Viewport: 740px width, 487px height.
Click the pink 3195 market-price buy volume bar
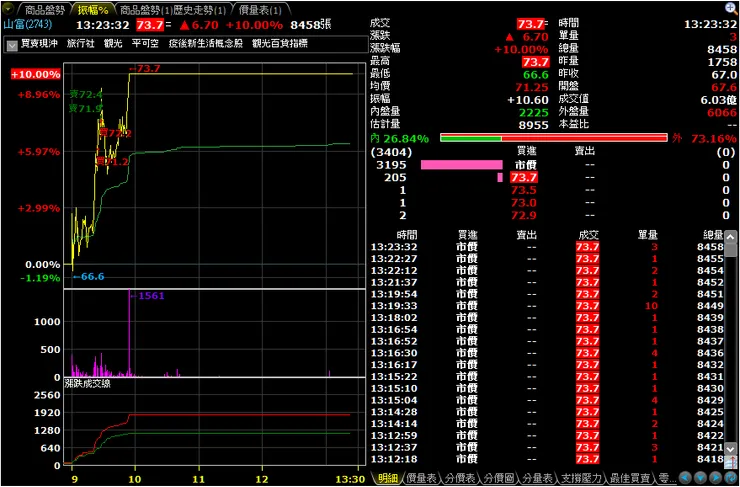(x=462, y=165)
